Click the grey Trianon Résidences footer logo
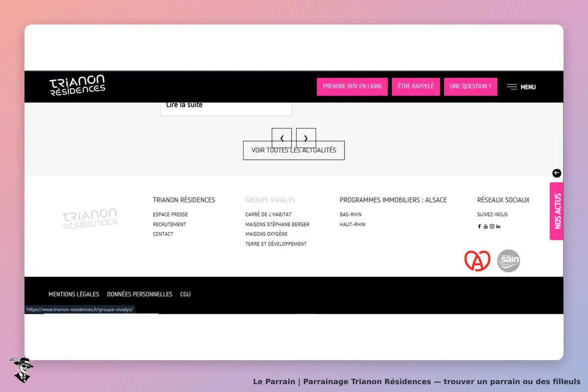 coord(90,219)
